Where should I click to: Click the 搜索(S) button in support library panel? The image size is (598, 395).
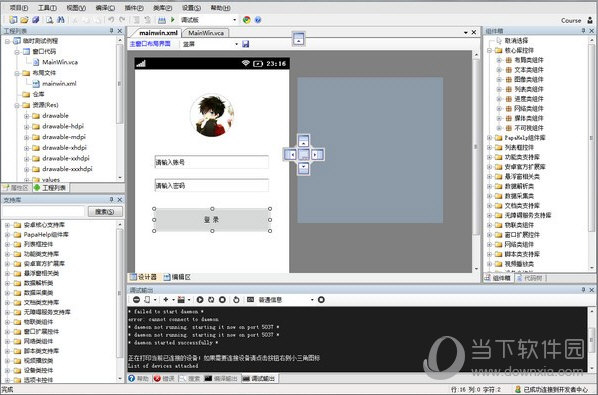105,211
